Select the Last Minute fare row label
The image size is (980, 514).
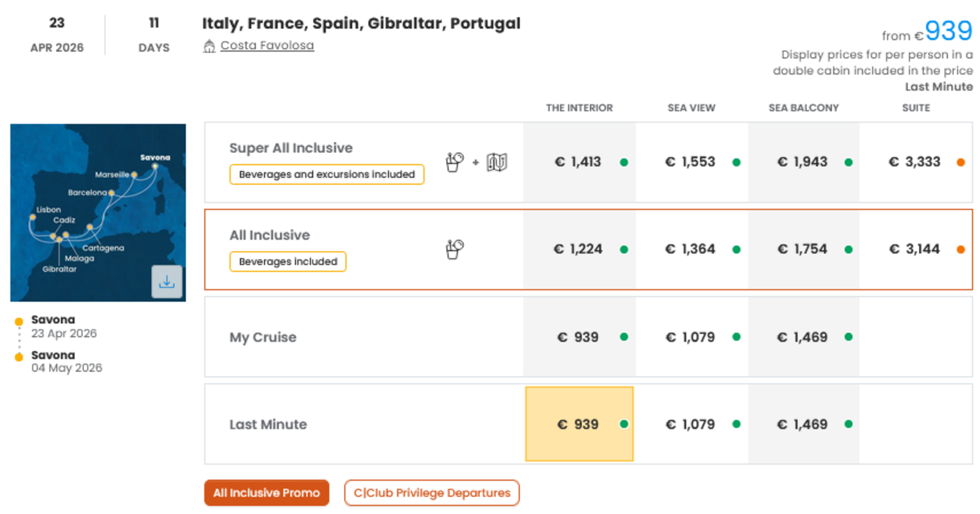(268, 424)
